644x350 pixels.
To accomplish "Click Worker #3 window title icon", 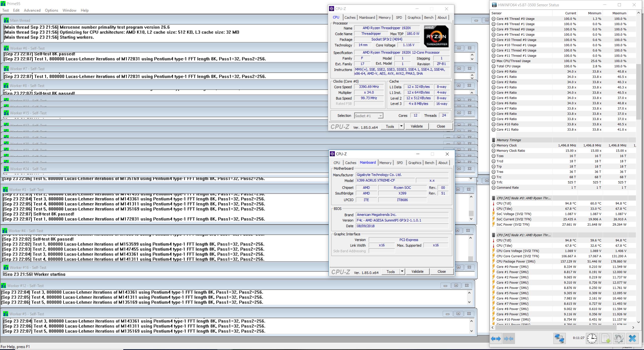I will [x=5, y=190].
